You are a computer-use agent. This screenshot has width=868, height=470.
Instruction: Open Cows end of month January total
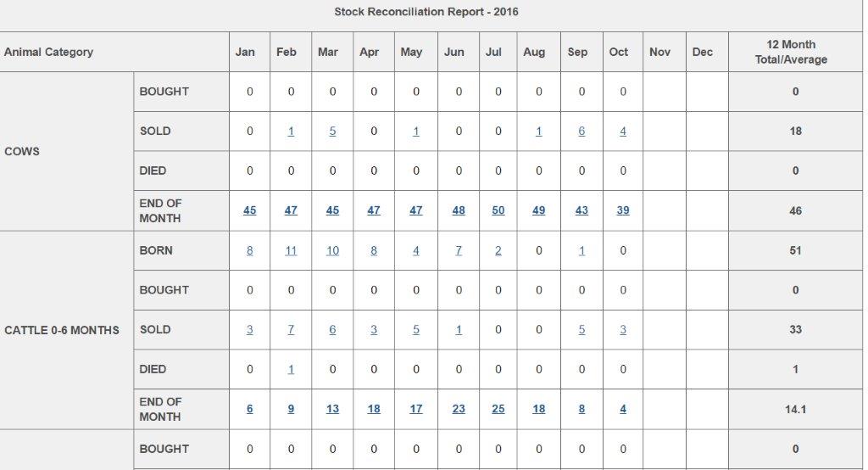(x=249, y=210)
